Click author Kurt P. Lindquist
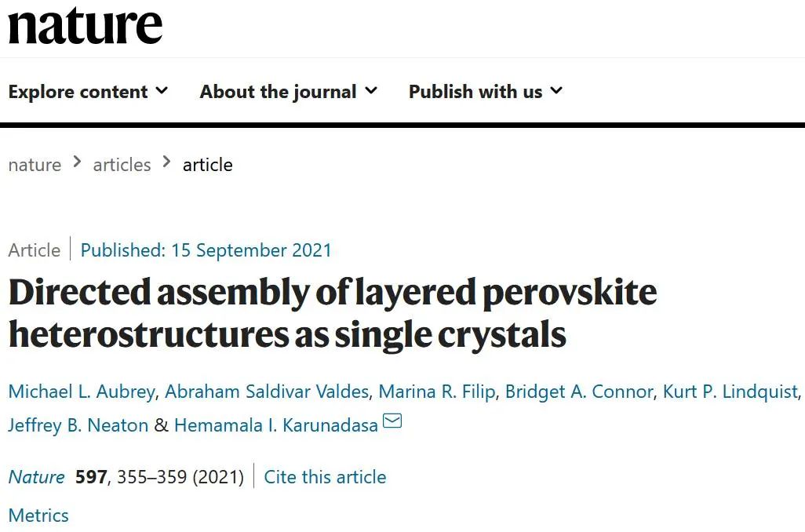Screen dimensions: 805x532 pyautogui.click(x=730, y=392)
